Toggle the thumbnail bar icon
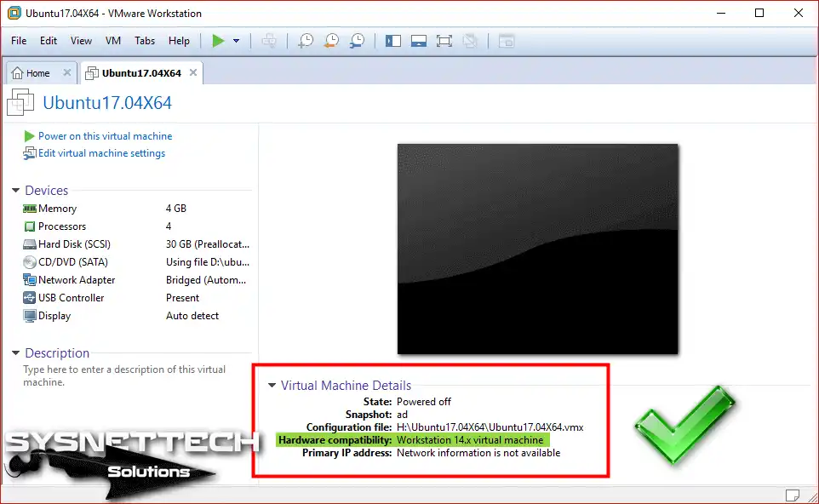 418,41
